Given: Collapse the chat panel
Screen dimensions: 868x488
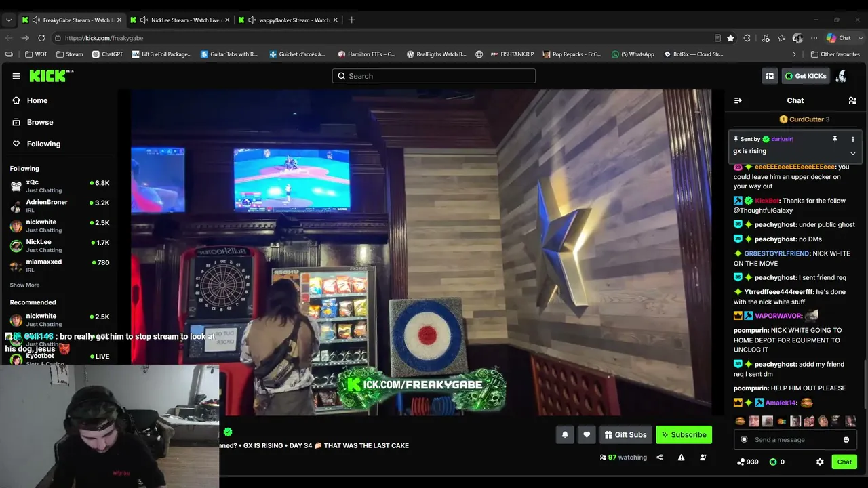Looking at the screenshot, I should (738, 100).
